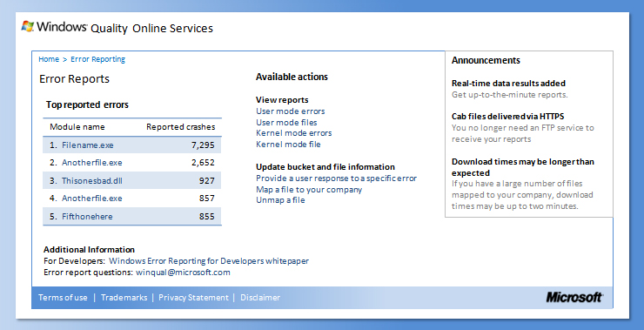
Task: Click Update bucket and file information subheading
Action: click(x=325, y=167)
